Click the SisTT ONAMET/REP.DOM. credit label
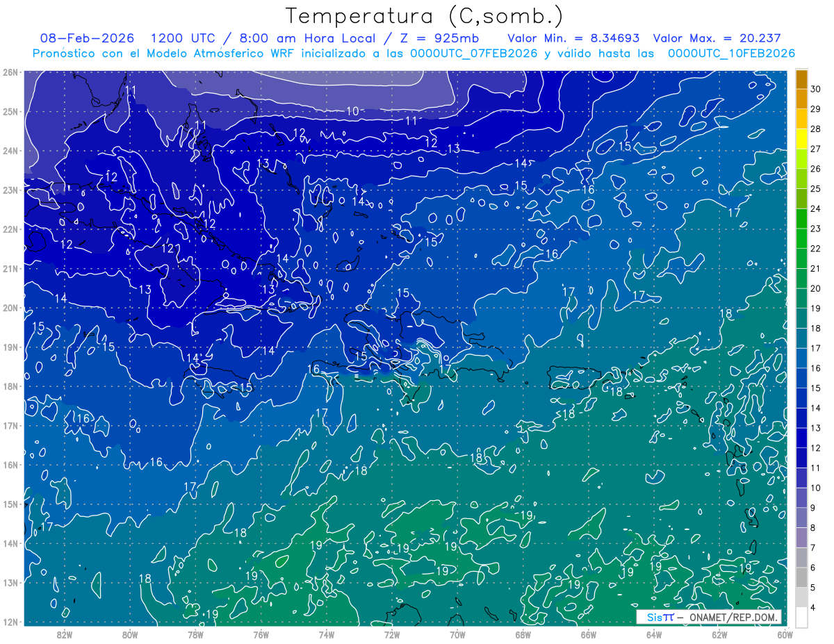 click(x=708, y=618)
